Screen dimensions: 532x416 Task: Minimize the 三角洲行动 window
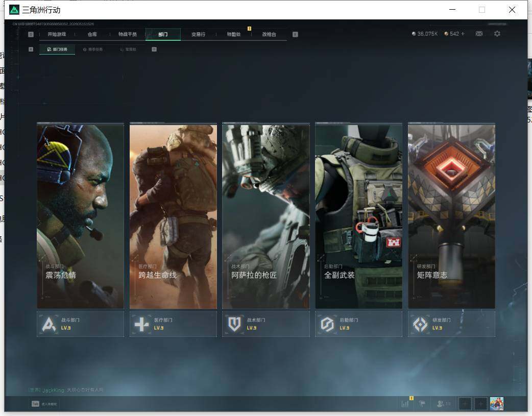tap(452, 10)
